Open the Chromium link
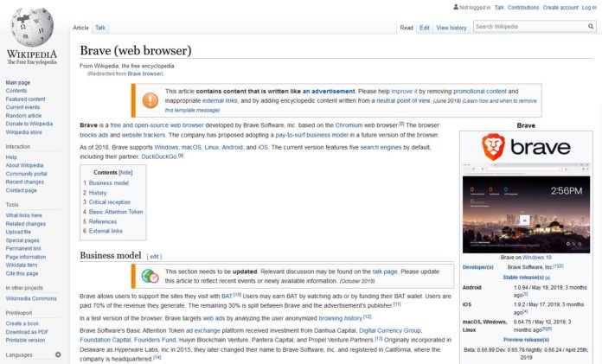Screen dimensions: 602x364 coord(349,125)
